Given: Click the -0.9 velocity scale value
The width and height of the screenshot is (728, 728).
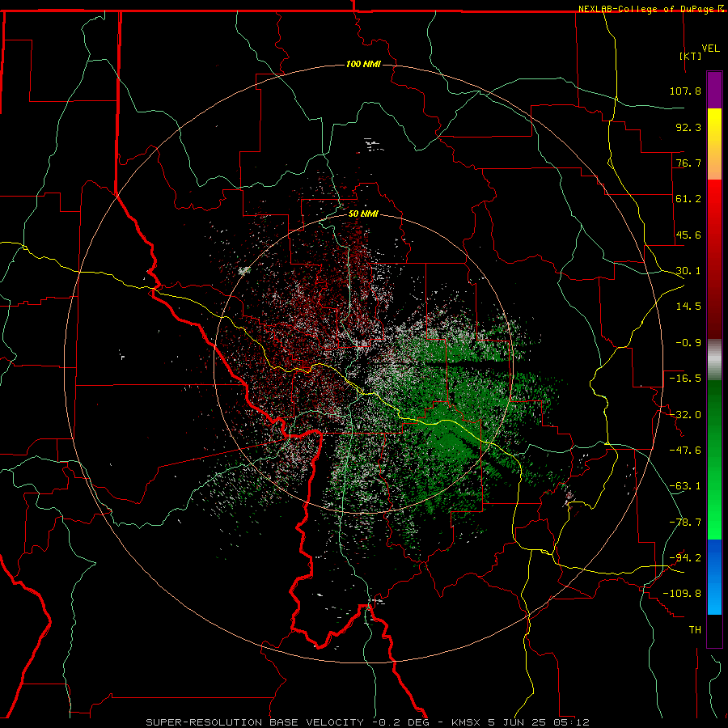Looking at the screenshot, I should (x=688, y=343).
